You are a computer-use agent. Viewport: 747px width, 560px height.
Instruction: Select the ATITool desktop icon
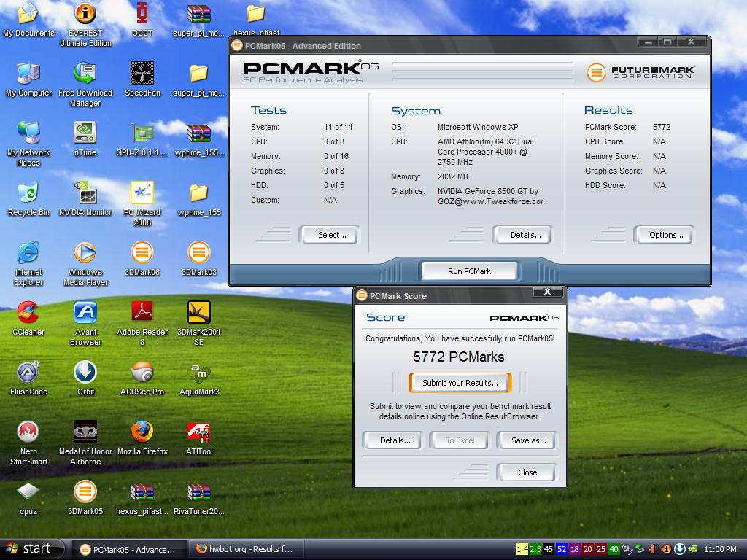(199, 438)
